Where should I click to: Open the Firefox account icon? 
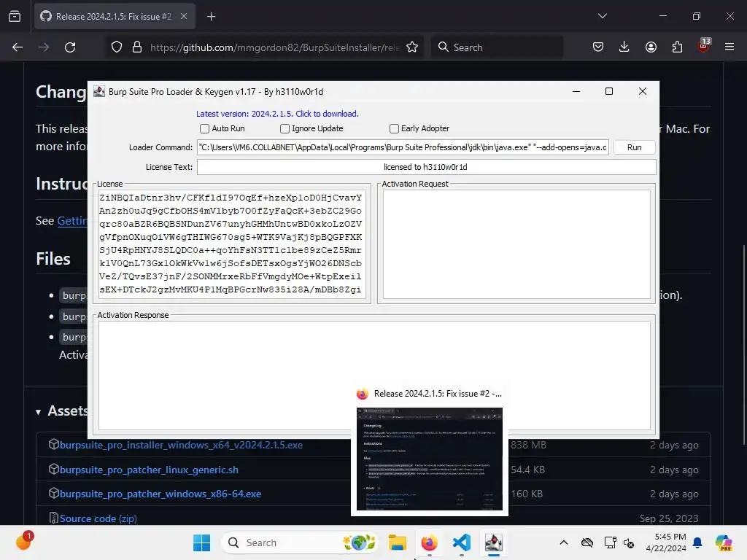(x=651, y=47)
